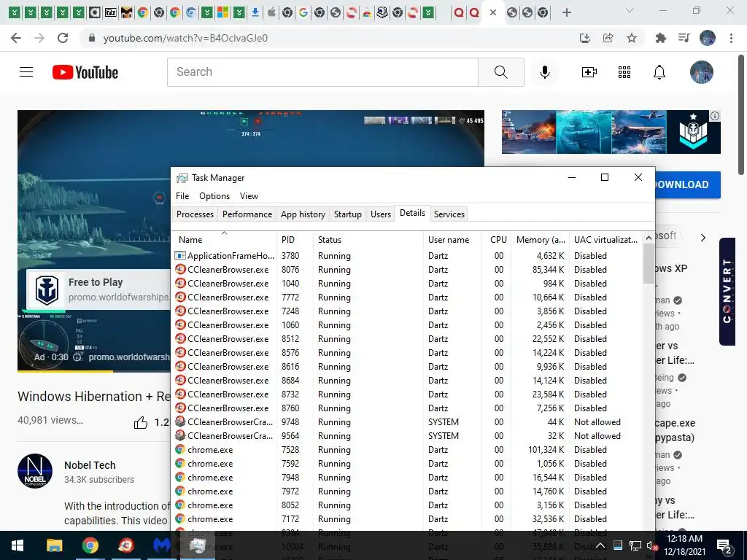Click the install/download icon in address bar

585,38
